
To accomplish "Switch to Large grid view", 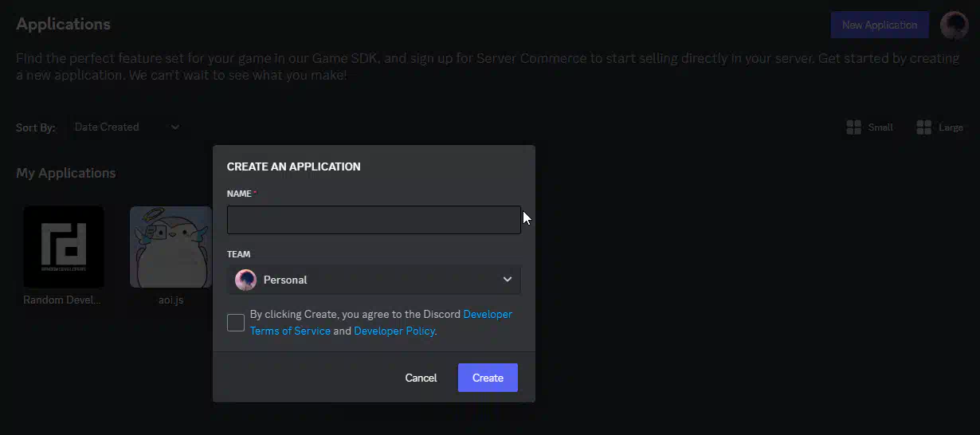I will (940, 127).
